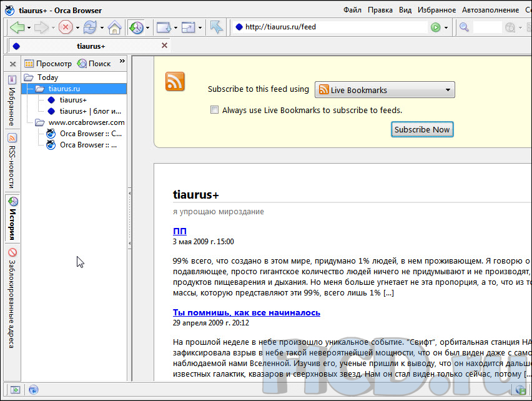Viewport: 532px width, 401px height.
Task: Open the Файл menu
Action: [352, 10]
